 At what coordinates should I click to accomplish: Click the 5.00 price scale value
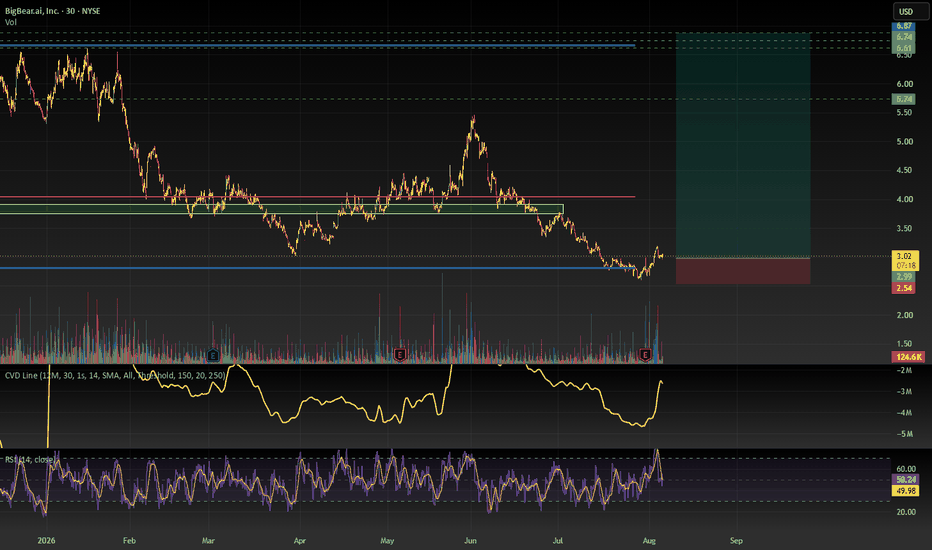[x=905, y=142]
